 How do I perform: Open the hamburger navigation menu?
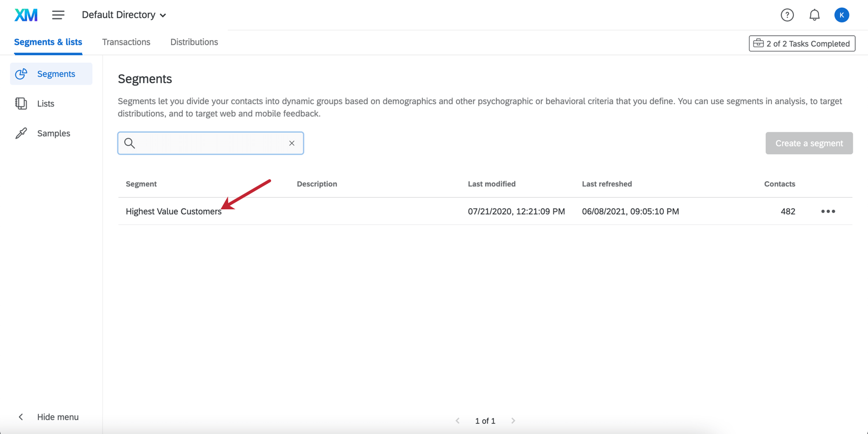pos(58,15)
